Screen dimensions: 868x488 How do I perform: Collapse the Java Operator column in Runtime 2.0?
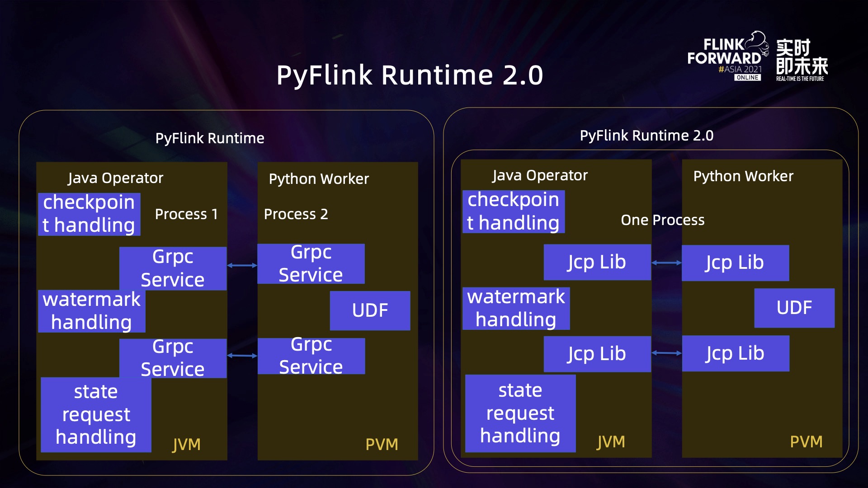(541, 175)
